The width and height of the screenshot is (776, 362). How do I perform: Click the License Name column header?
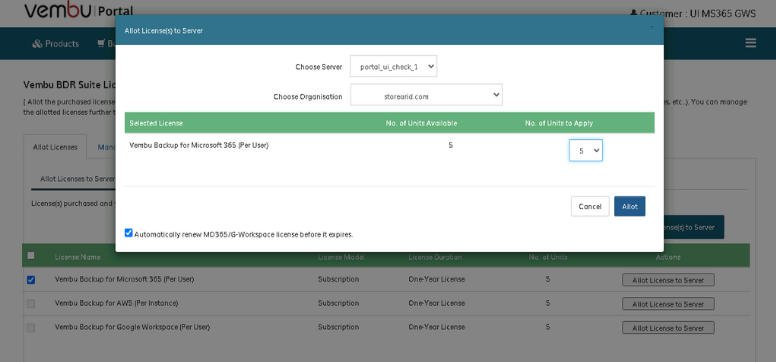click(x=78, y=257)
